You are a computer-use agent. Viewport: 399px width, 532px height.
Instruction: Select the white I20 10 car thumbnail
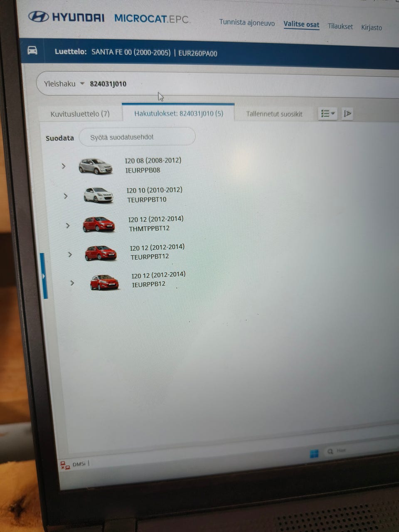(98, 195)
